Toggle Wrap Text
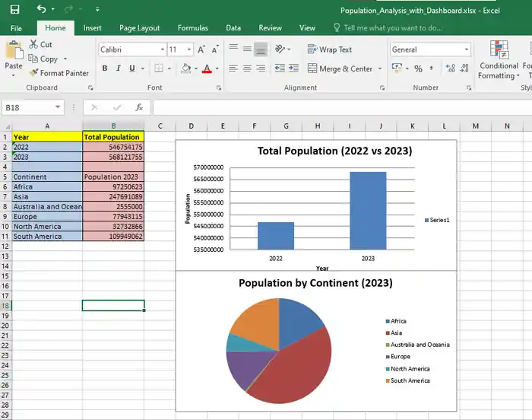The image size is (532, 420). click(x=329, y=49)
